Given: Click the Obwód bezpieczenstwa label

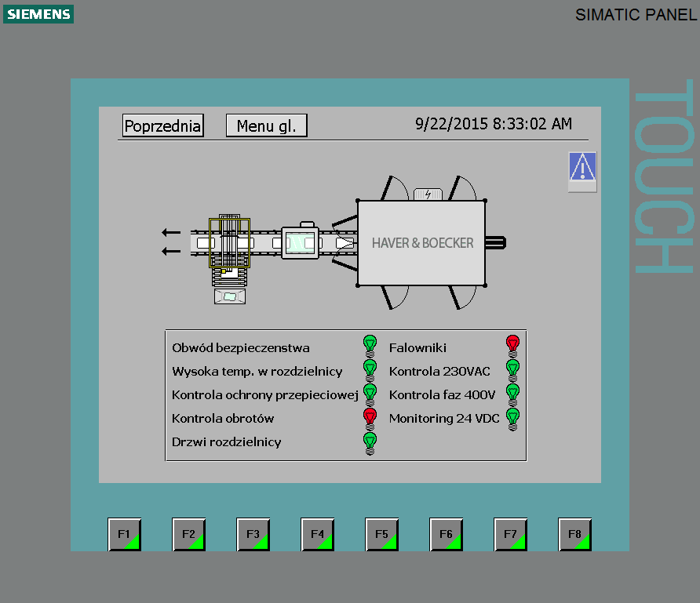Looking at the screenshot, I should click(x=241, y=348).
